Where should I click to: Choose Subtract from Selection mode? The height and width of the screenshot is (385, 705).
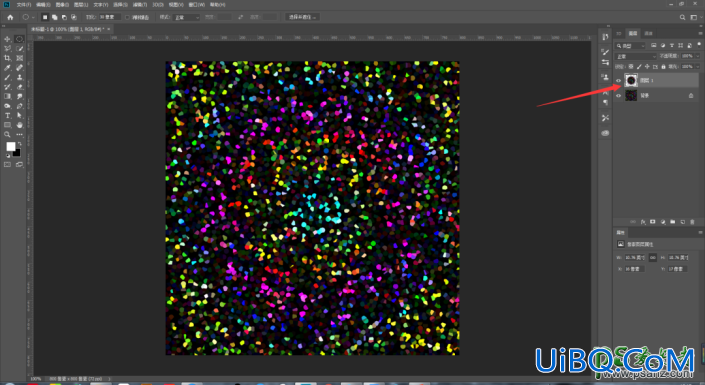[64, 17]
